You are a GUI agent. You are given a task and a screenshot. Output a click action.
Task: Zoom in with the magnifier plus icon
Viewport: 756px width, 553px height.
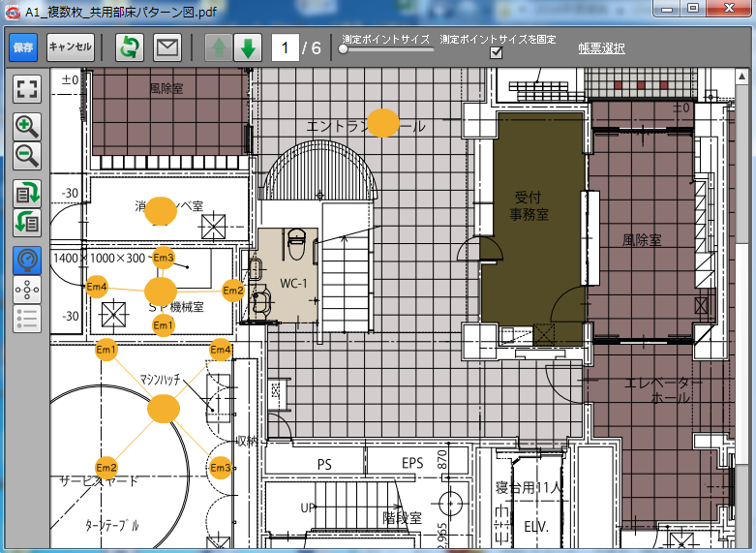27,126
